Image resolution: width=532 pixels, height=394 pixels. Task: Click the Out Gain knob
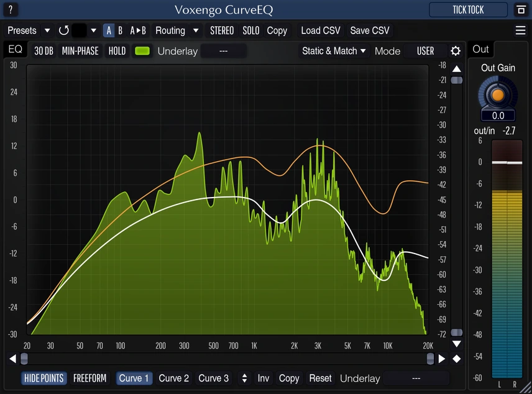498,94
